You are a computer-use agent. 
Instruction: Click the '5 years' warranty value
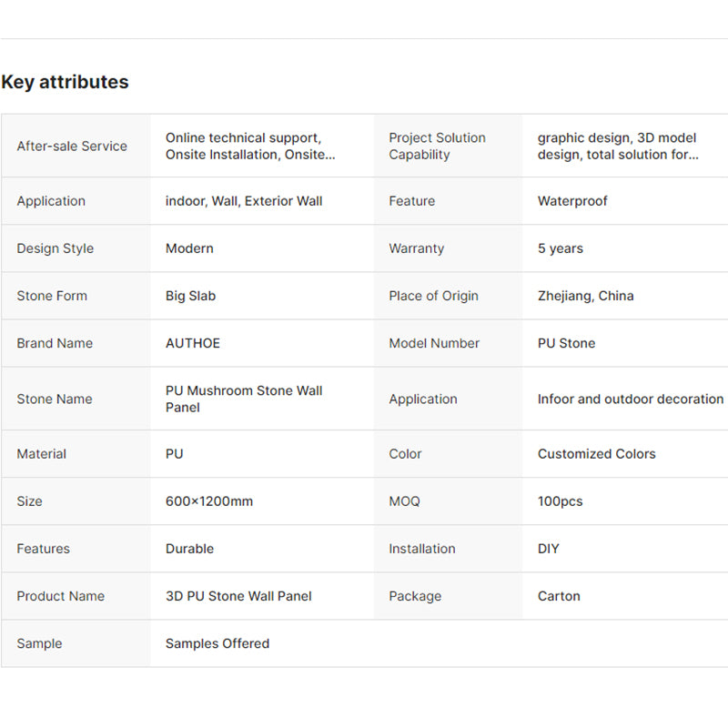[x=561, y=248]
